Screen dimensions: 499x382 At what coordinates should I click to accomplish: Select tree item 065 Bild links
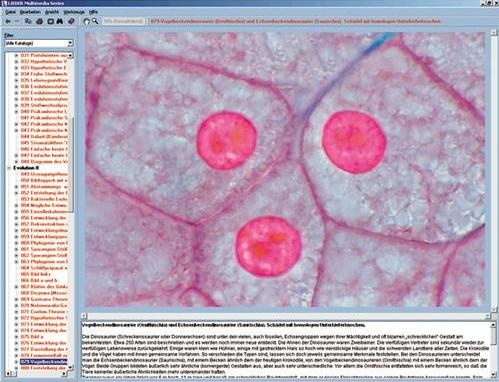(x=36, y=274)
